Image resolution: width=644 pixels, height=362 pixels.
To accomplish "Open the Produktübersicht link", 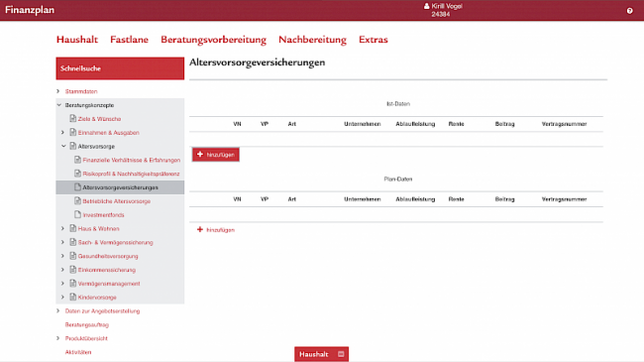I will click(86, 338).
